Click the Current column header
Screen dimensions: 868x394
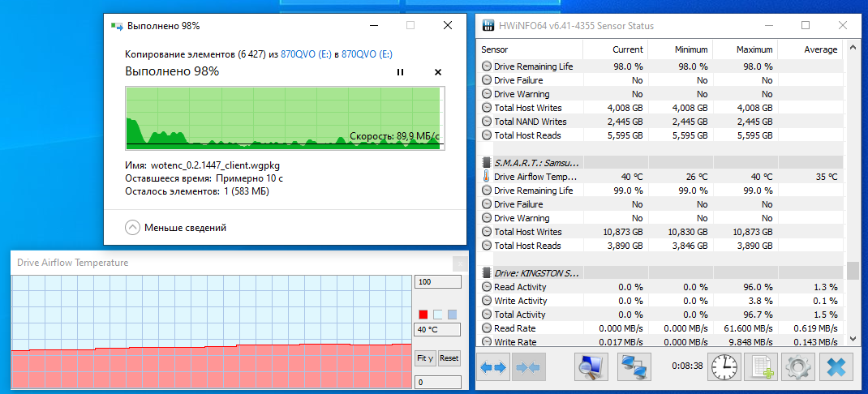617,49
